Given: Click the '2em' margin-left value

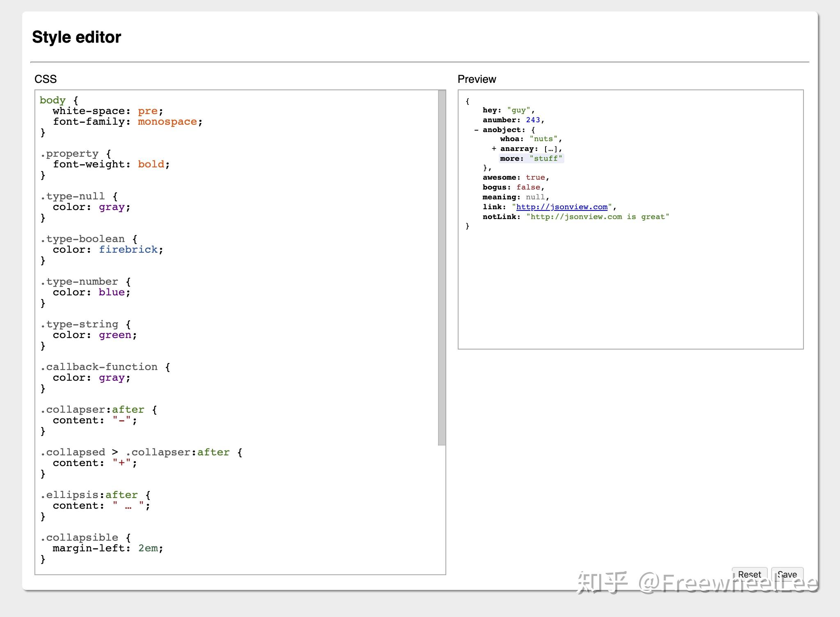Looking at the screenshot, I should (148, 548).
